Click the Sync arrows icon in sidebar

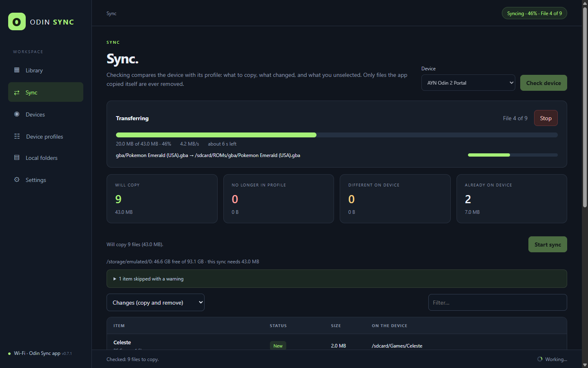point(17,92)
